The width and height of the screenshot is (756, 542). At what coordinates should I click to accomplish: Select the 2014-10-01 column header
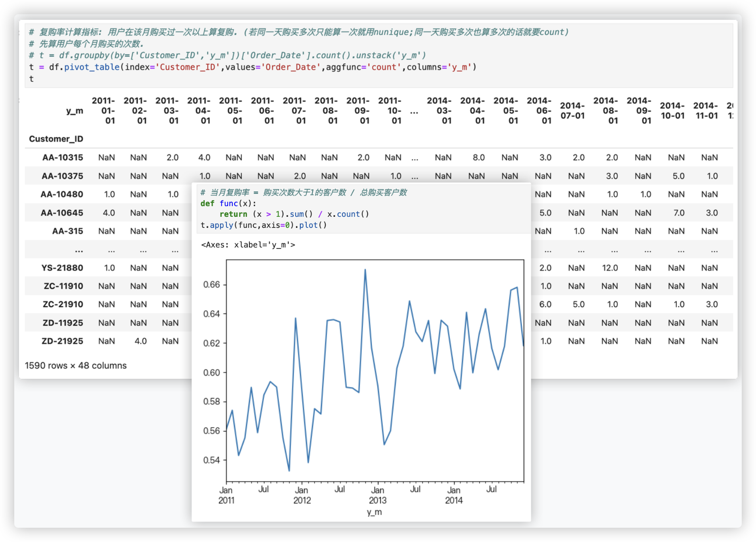coord(672,111)
